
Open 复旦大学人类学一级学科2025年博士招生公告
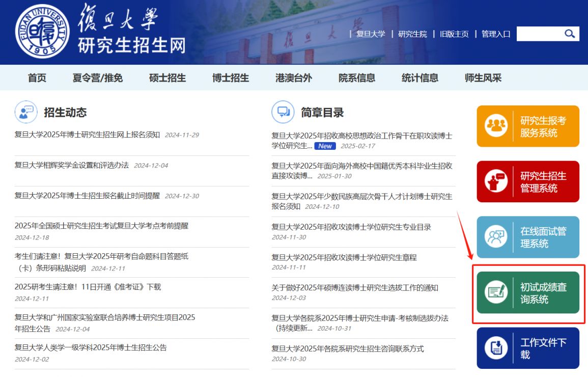[91, 348]
